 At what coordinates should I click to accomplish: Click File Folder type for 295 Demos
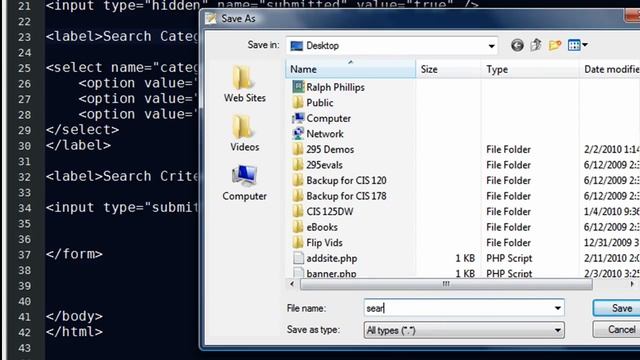click(x=508, y=149)
